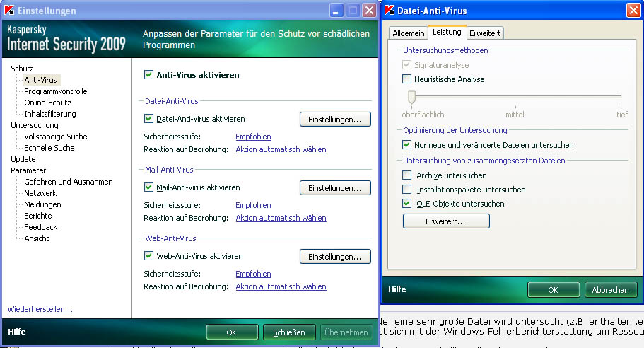Viewport: 644px width, 348px height.
Task: Select Feedback tree item
Action: click(x=41, y=227)
